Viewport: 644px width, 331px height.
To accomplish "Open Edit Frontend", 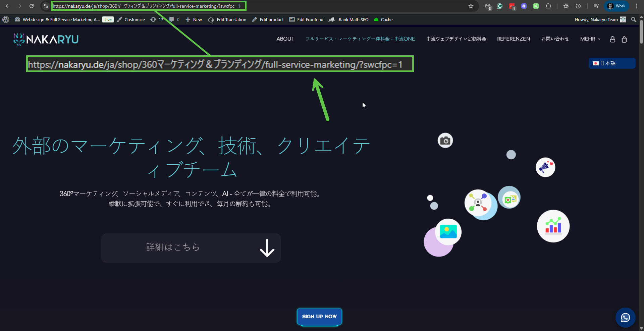I will (307, 19).
